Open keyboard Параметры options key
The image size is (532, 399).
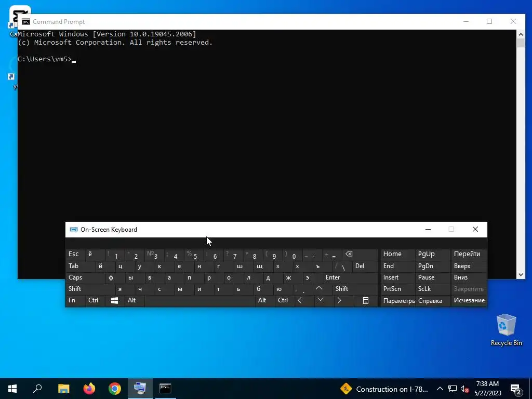[397, 301]
